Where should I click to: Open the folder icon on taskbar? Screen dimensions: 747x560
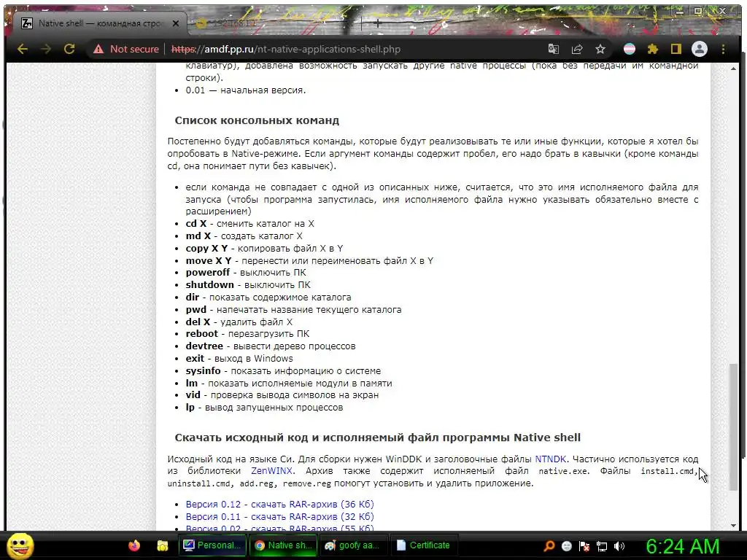[163, 545]
